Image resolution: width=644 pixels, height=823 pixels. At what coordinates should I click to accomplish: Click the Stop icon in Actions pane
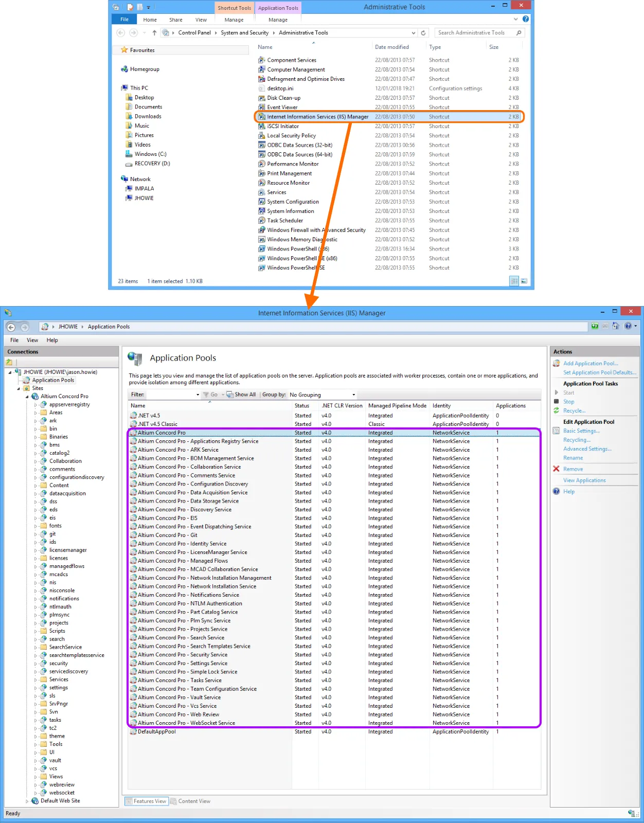pyautogui.click(x=556, y=401)
